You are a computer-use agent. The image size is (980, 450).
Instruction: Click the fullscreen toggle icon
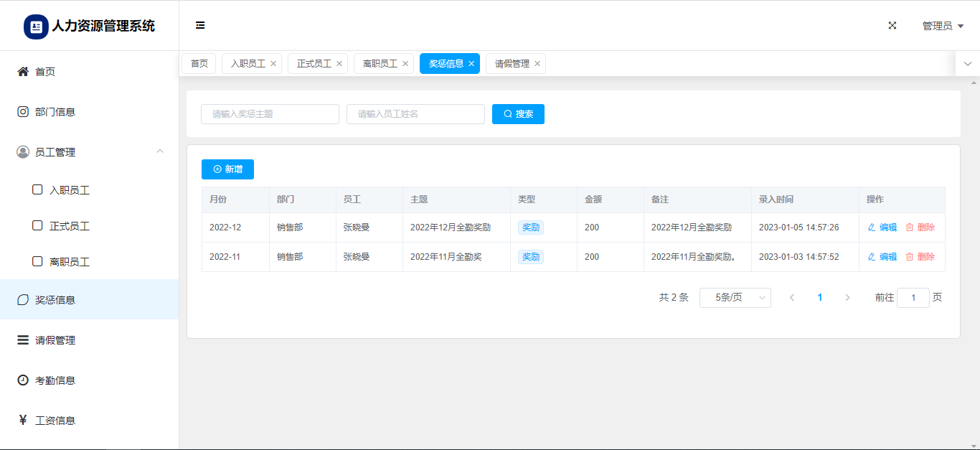[x=892, y=25]
